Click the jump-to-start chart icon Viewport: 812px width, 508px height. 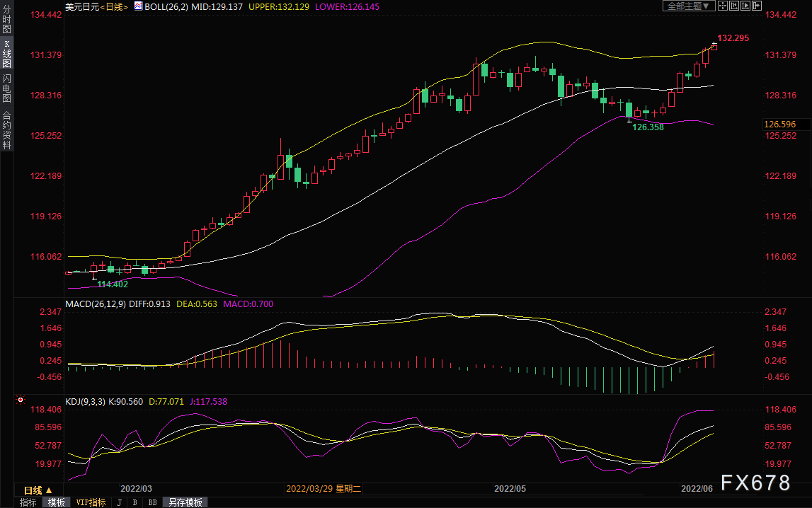tap(734, 6)
